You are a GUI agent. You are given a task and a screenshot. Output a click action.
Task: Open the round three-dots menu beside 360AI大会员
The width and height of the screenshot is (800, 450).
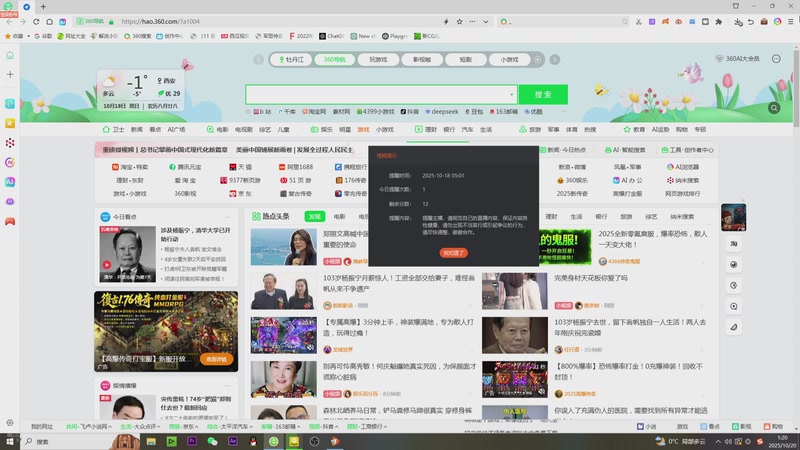776,59
